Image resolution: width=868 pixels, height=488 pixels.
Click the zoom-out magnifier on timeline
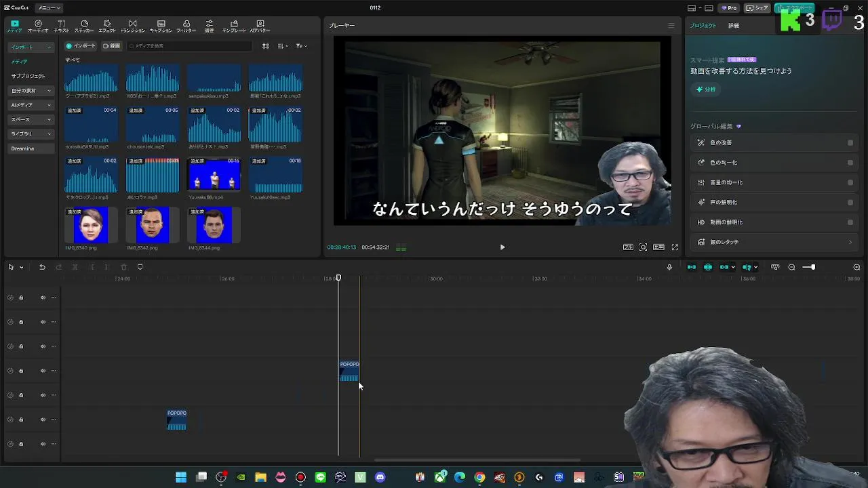pos(791,267)
